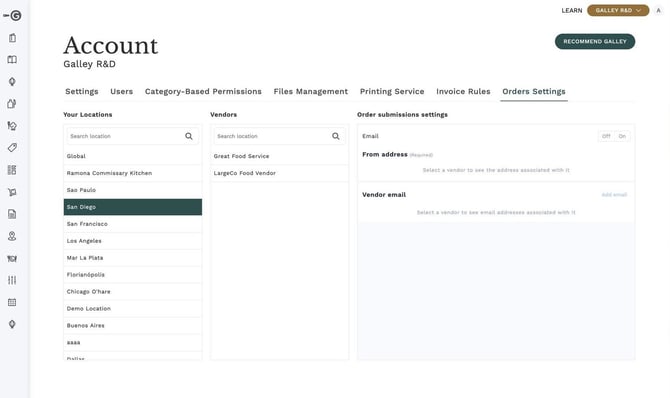Select the San Diego location
Viewport: 670px width, 398px height.
pyautogui.click(x=133, y=207)
